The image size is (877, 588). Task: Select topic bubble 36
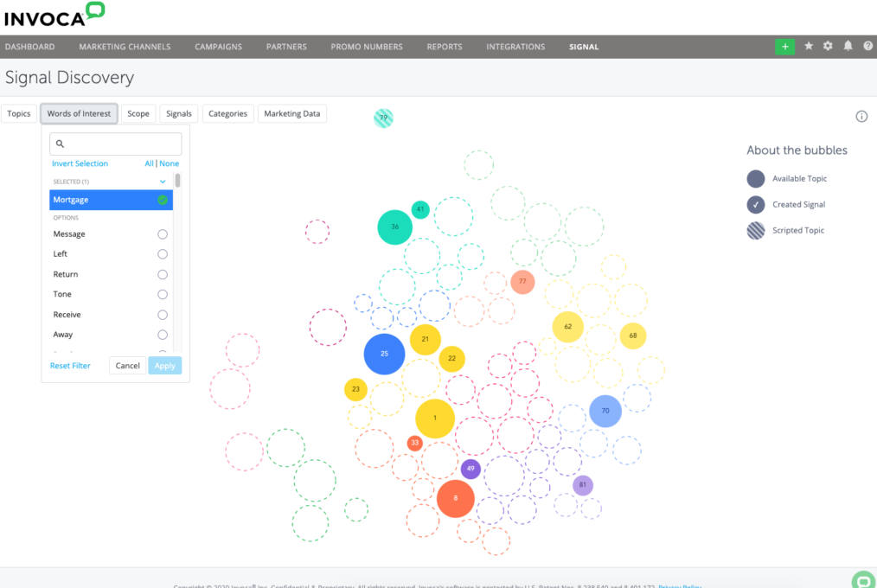pos(395,227)
